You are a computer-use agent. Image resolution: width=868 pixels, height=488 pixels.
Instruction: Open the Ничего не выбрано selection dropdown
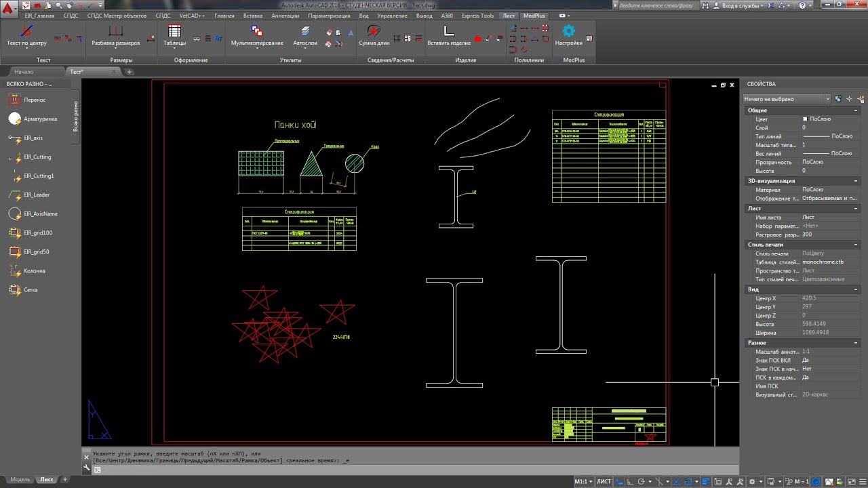(x=787, y=99)
